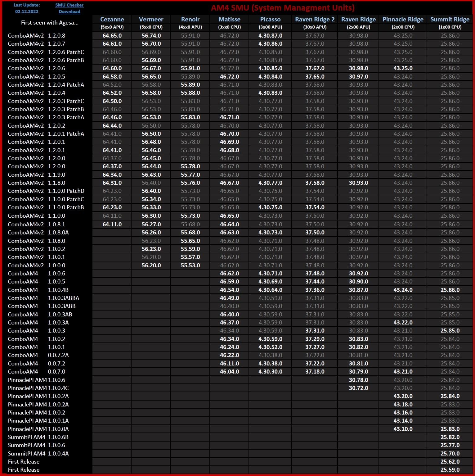Click the Picasso cell 4.30.52.0
The width and height of the screenshot is (475, 476).
tap(270, 347)
